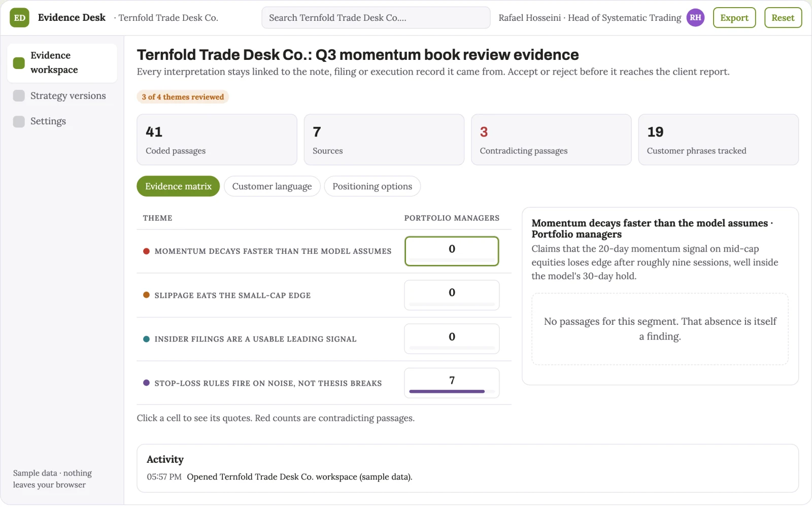Click the Evidence workspace sidebar icon

(x=19, y=63)
